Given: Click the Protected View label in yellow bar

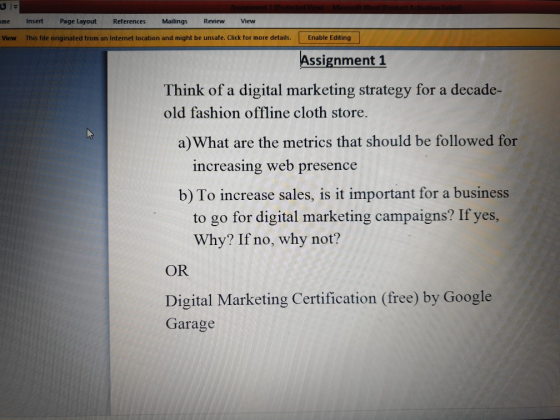Looking at the screenshot, I should click(9, 38).
